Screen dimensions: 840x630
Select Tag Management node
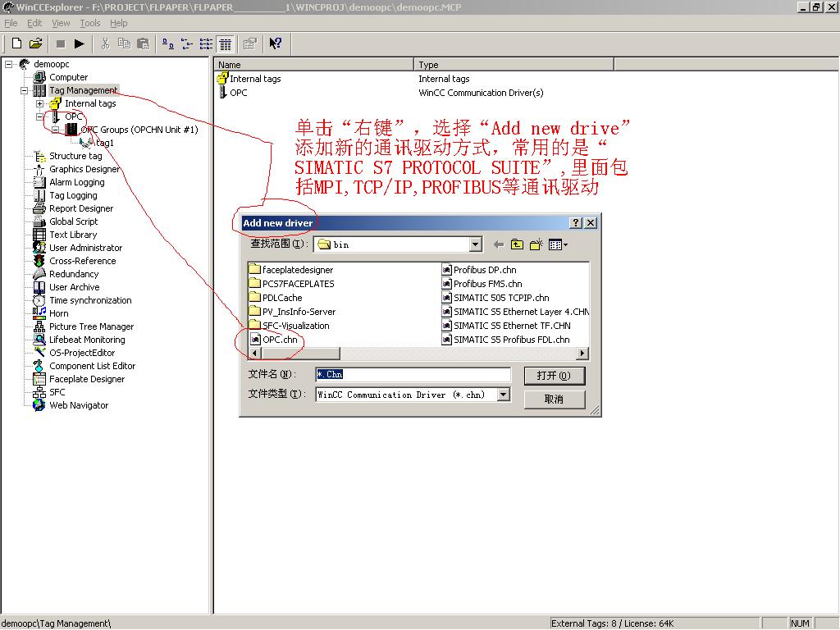[83, 90]
